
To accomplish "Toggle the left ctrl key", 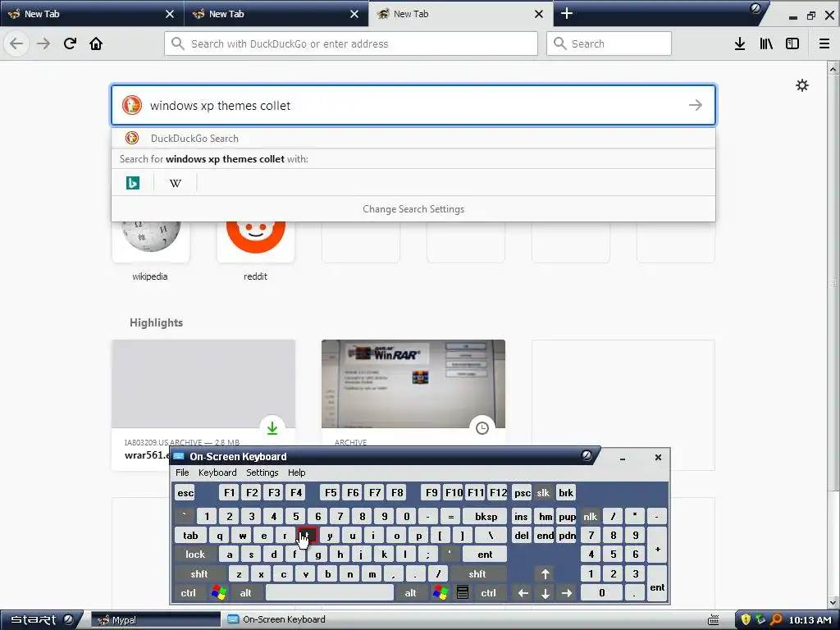I will (188, 593).
